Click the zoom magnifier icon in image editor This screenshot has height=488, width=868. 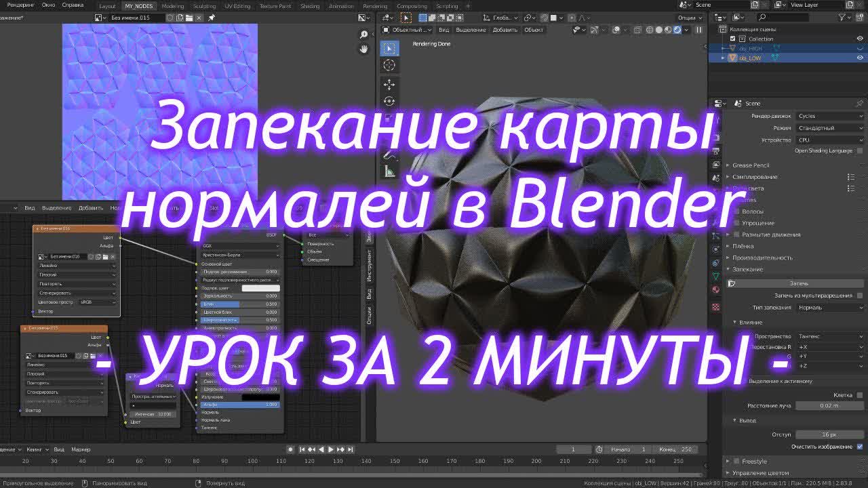364,35
